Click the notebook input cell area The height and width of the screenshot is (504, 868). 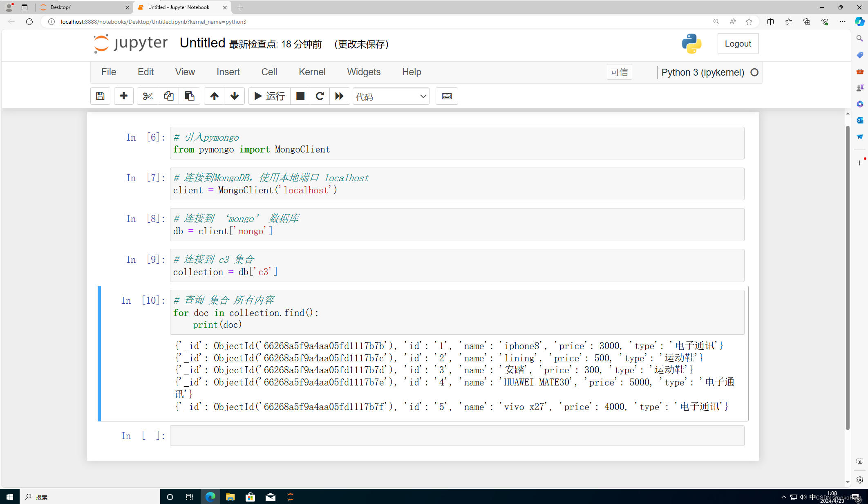coord(457,435)
